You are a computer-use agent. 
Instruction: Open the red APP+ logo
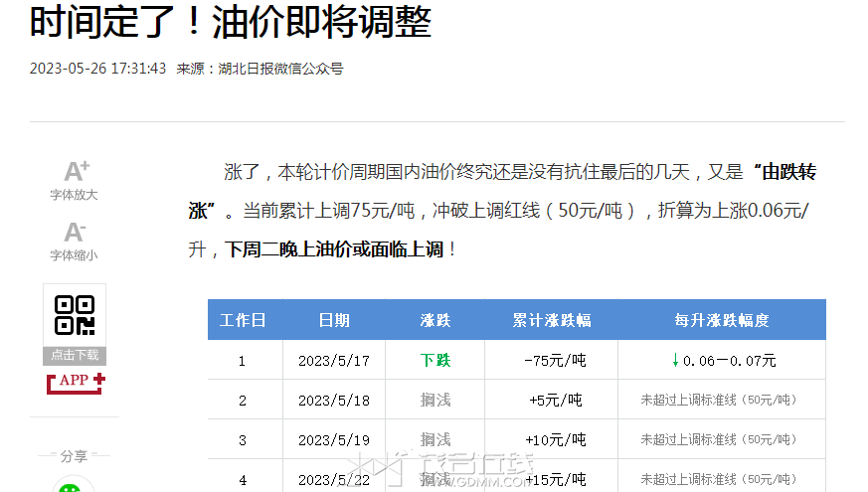76,383
